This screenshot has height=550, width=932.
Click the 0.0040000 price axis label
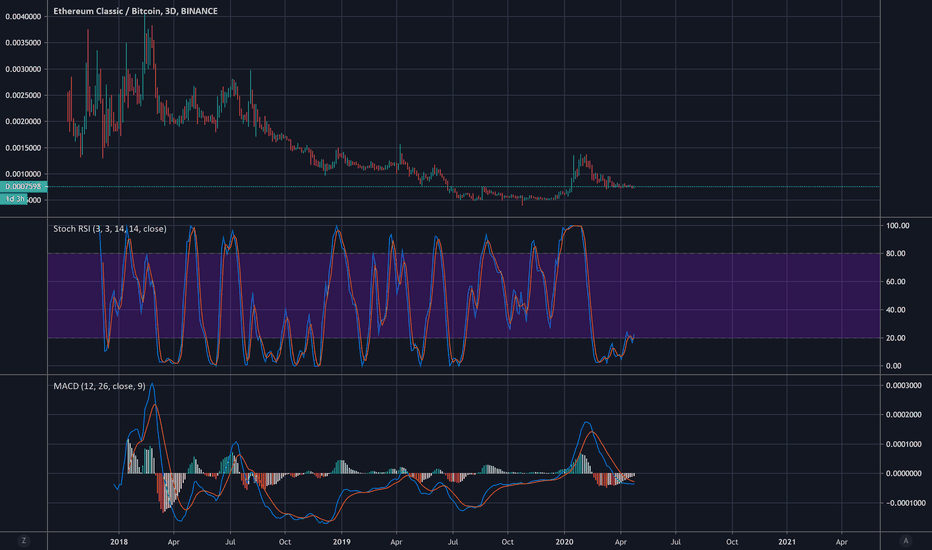point(23,17)
